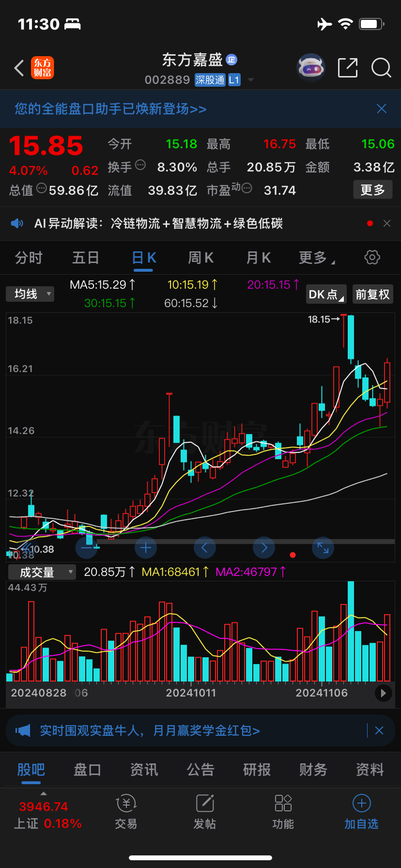Expand the stock code dropdown arrow

[251, 79]
